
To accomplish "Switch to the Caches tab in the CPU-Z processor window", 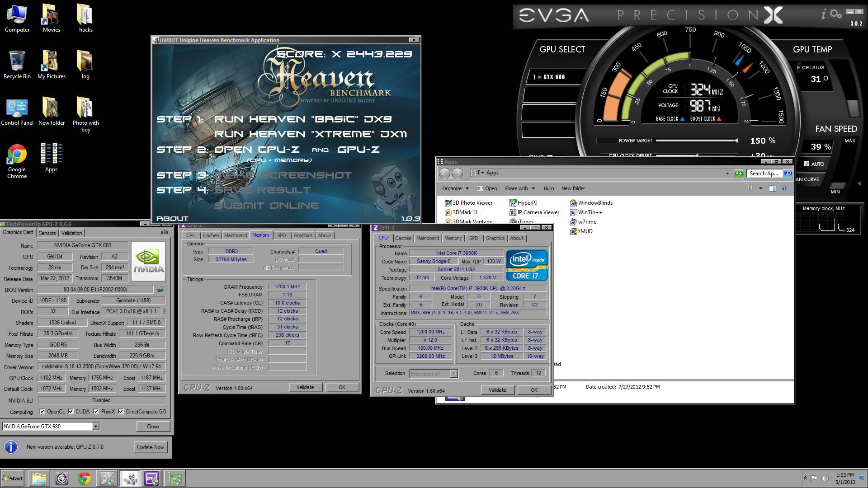I will point(403,238).
